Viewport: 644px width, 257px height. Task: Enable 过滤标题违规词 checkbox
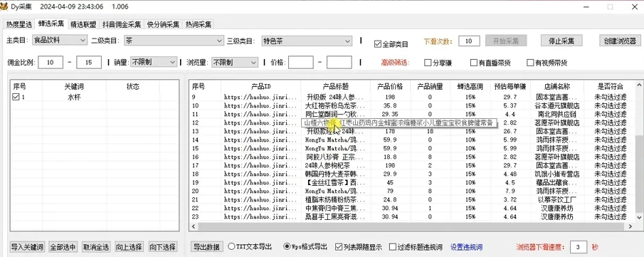pyautogui.click(x=393, y=247)
